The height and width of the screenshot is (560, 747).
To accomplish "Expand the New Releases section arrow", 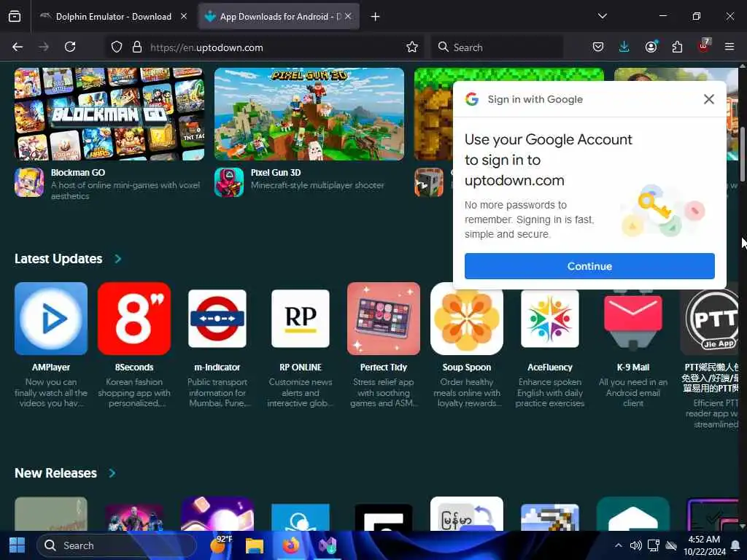I will point(112,472).
